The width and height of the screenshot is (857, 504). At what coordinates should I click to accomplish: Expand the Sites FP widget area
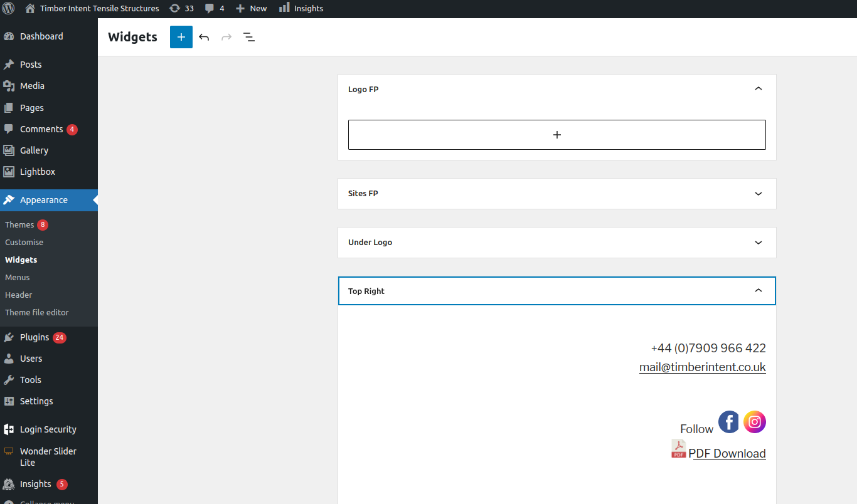coord(759,194)
